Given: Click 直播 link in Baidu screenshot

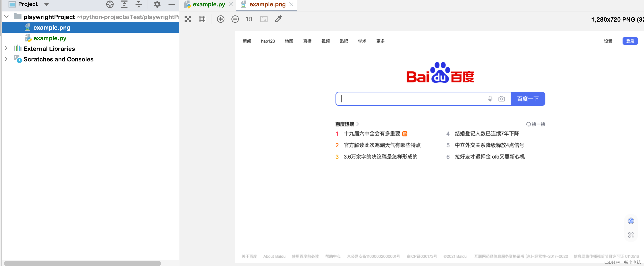Looking at the screenshot, I should click(307, 41).
